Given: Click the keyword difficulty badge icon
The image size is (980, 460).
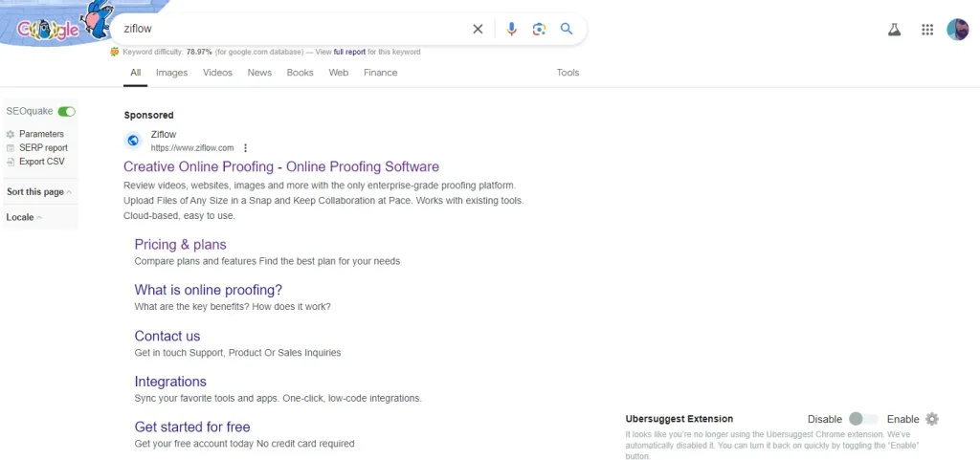Looking at the screenshot, I should click(115, 52).
